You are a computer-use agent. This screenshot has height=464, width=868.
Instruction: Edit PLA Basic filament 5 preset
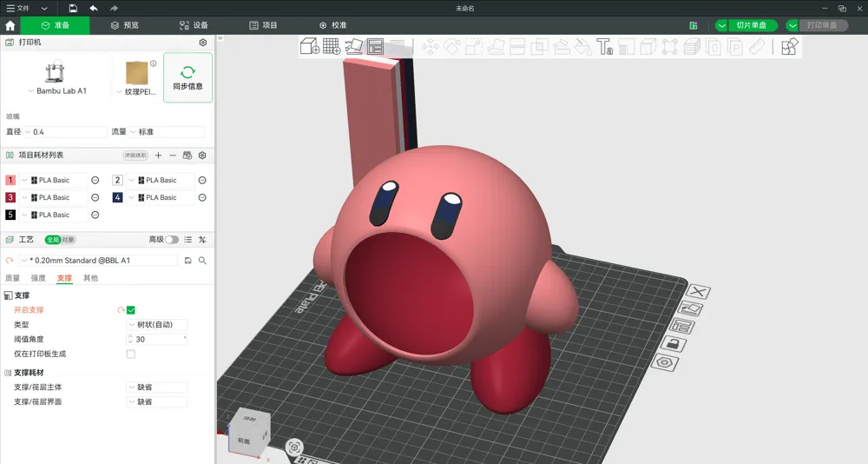(95, 215)
